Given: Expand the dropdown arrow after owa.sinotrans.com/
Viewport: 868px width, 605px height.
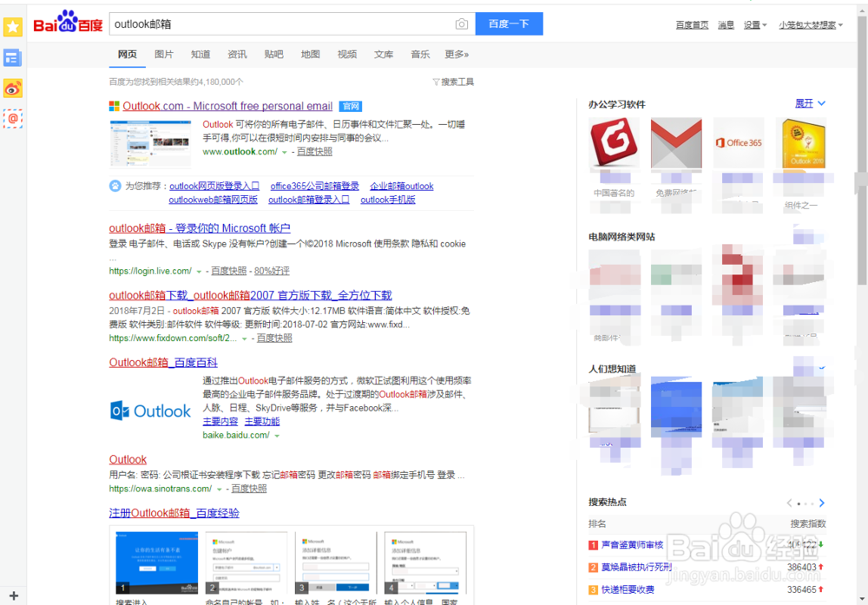Looking at the screenshot, I should point(220,490).
